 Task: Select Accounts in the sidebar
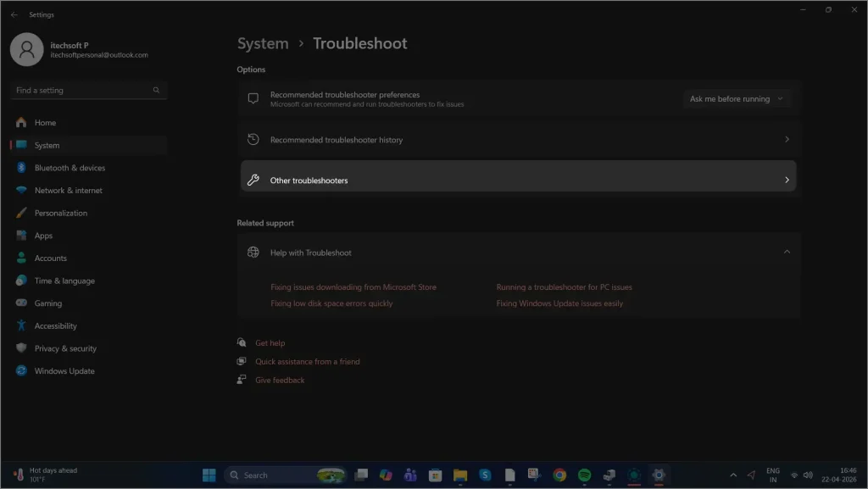coord(51,258)
